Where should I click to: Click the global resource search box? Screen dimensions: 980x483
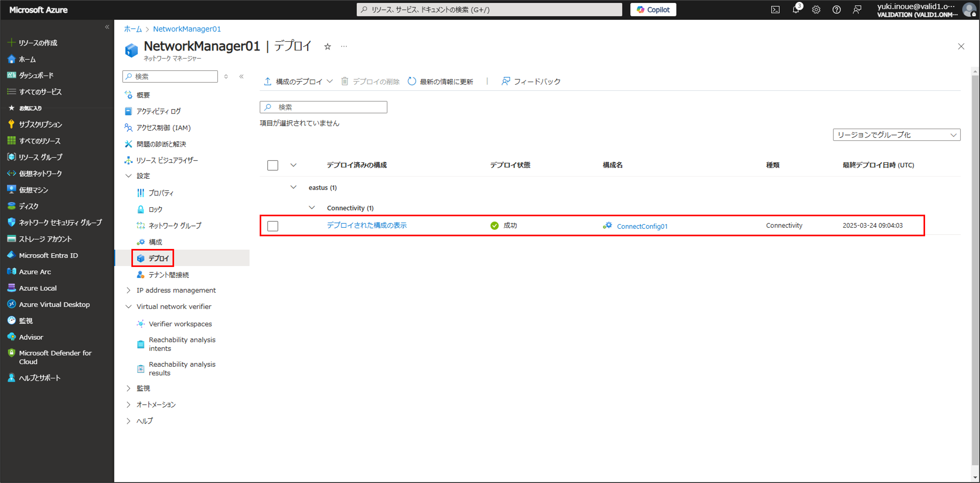pos(489,10)
